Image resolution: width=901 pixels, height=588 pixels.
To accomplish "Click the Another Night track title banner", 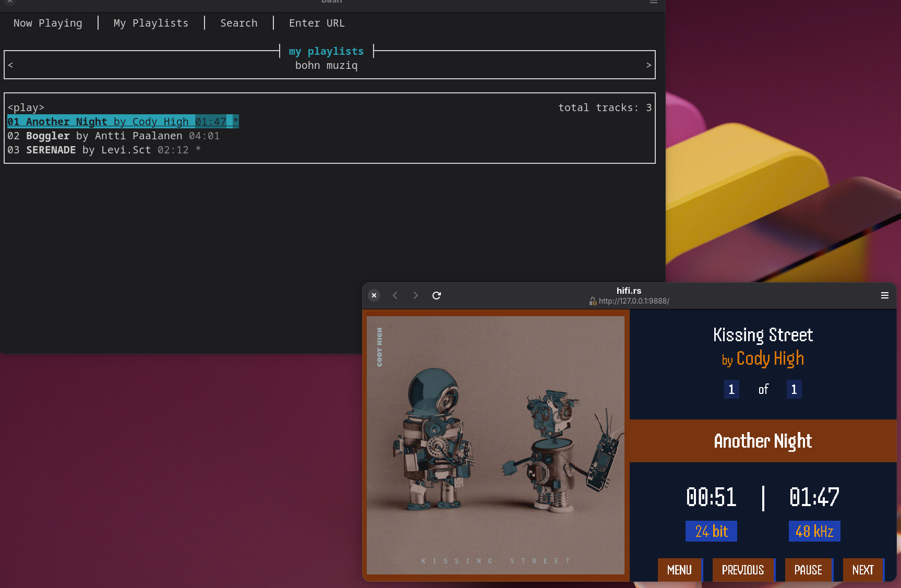I will point(763,441).
